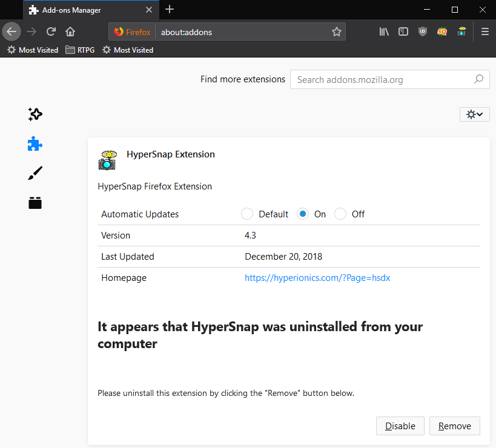
Task: Disable the HyperSnap extension
Action: (x=400, y=426)
